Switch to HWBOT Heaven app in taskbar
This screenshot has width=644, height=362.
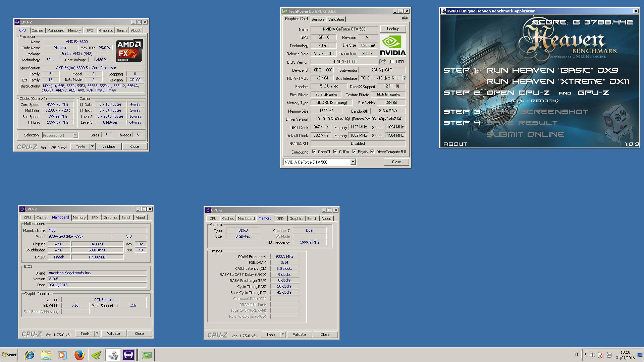[113, 355]
